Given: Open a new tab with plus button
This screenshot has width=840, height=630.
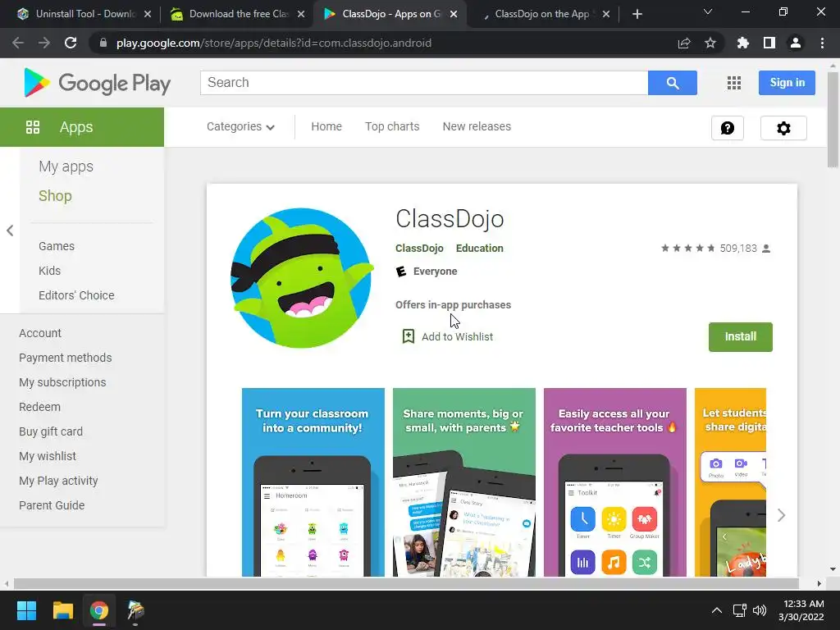Looking at the screenshot, I should (637, 14).
